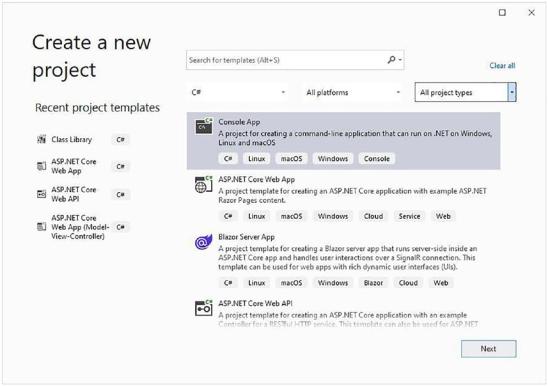Click the recent ASP.NET Core Web App icon
This screenshot has height=386, width=548.
42,166
